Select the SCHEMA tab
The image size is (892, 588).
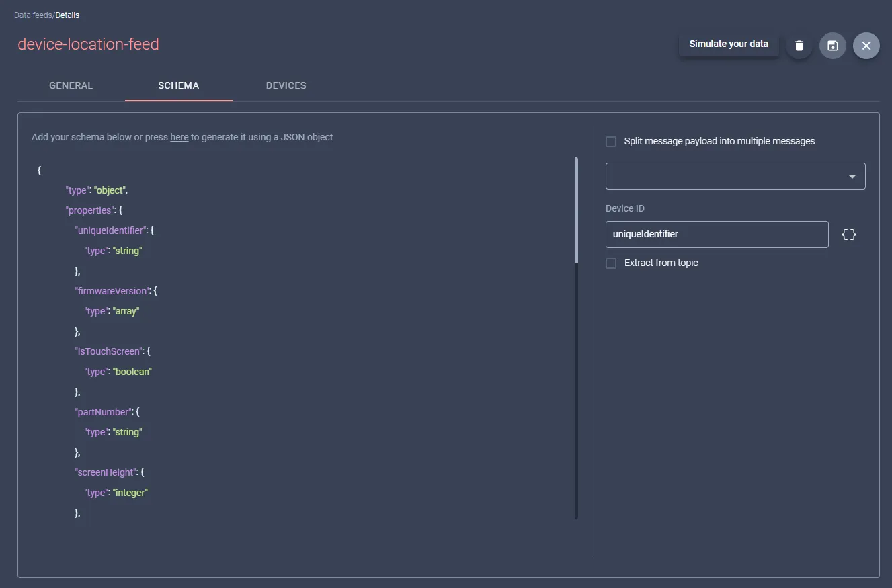pos(179,85)
